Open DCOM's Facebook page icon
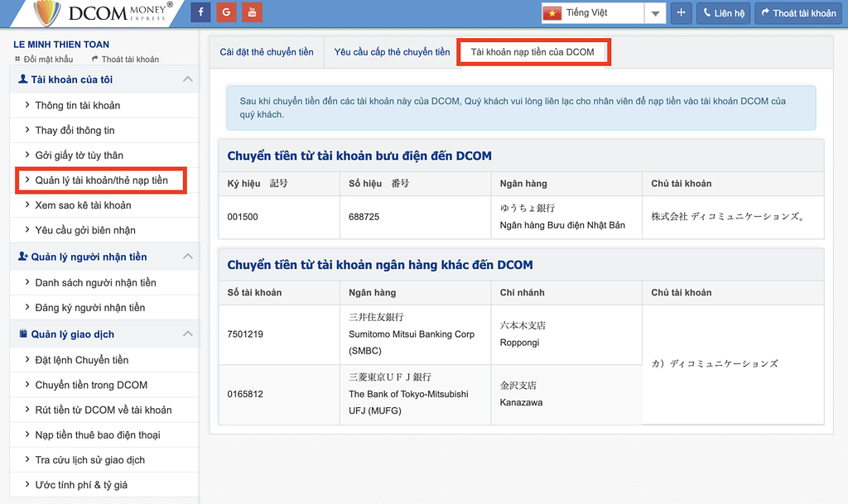Viewport: 848px width, 504px height. pyautogui.click(x=200, y=12)
